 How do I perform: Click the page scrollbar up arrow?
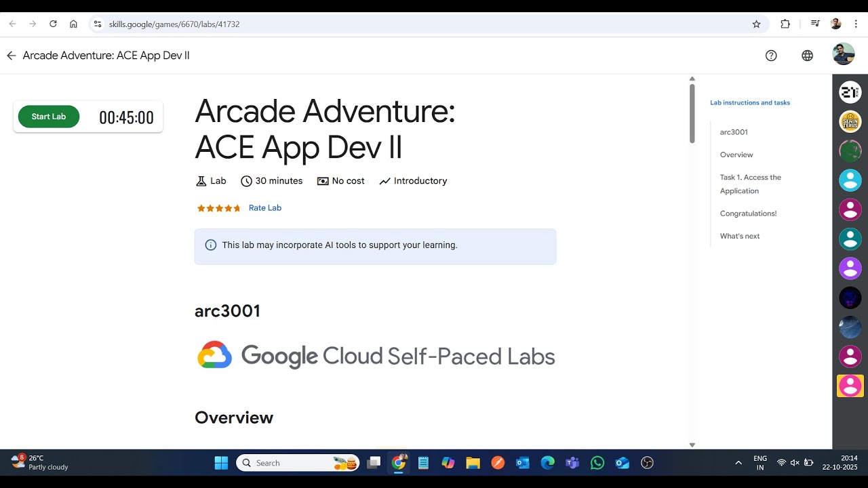pos(692,79)
